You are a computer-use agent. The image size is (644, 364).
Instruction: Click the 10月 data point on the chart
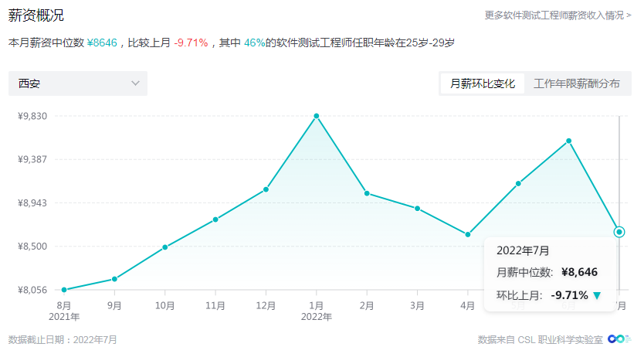165,247
